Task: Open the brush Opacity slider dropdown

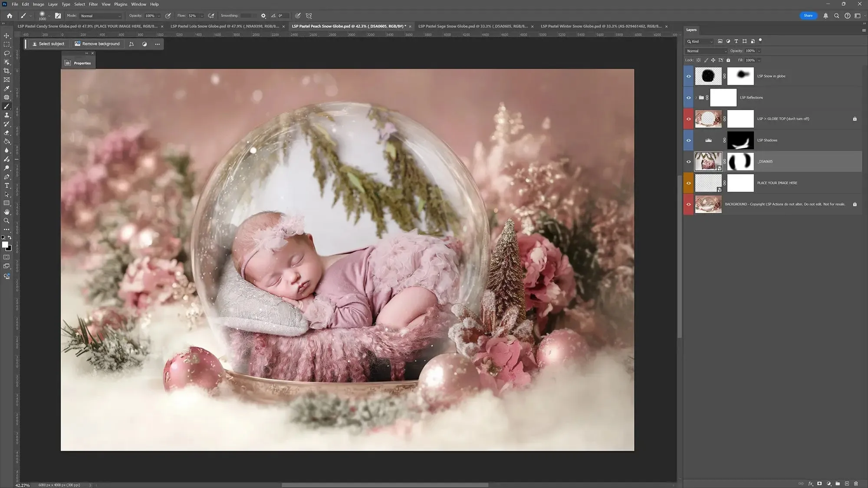Action: 159,16
